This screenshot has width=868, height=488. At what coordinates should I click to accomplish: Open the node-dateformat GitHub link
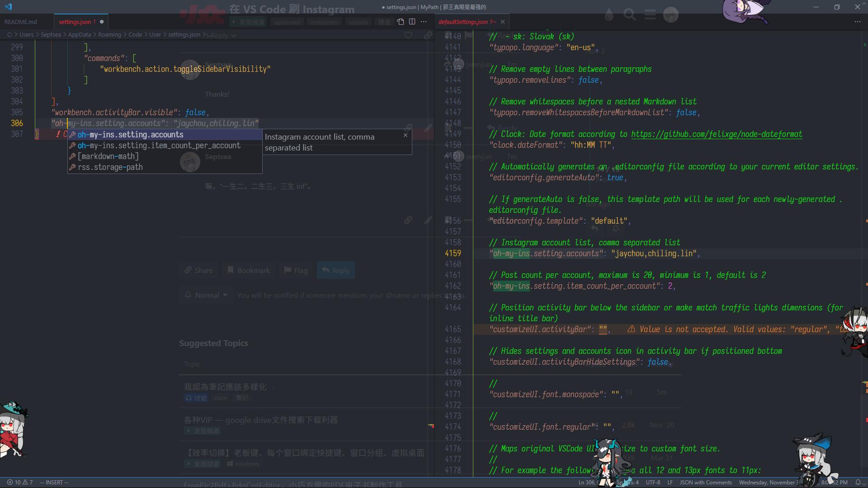tap(717, 134)
